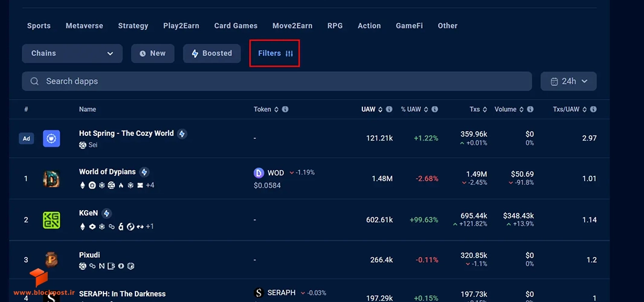Click the Pixudi logo icon
Viewport: 644px width, 302px height.
coord(52,260)
